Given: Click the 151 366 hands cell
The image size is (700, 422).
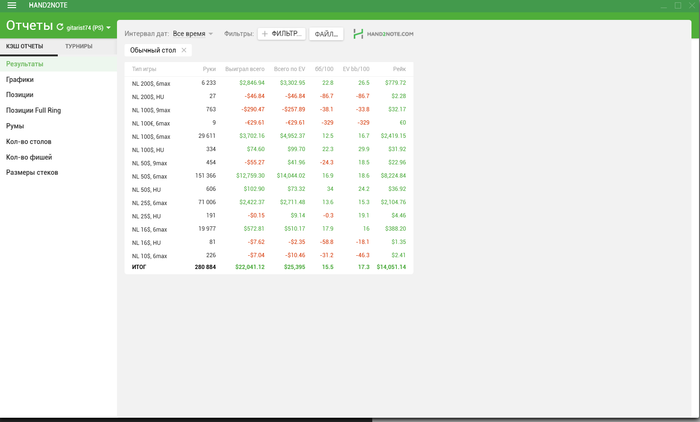Looking at the screenshot, I should [x=205, y=175].
